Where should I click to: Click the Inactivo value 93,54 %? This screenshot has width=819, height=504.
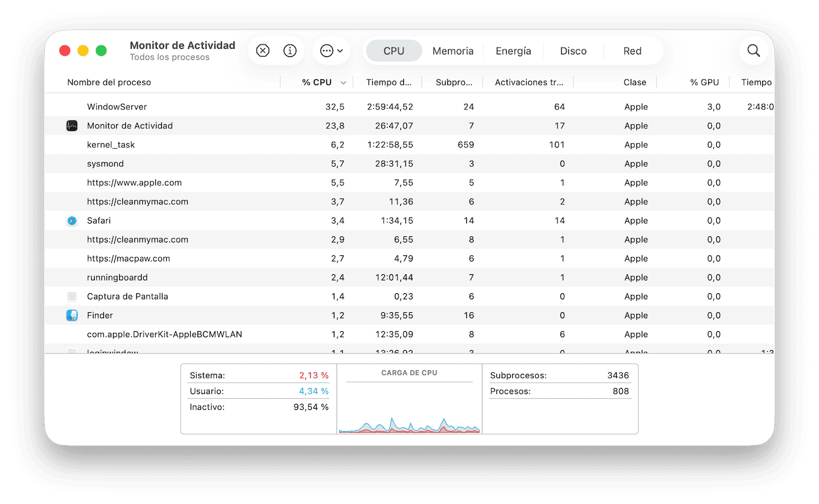311,407
